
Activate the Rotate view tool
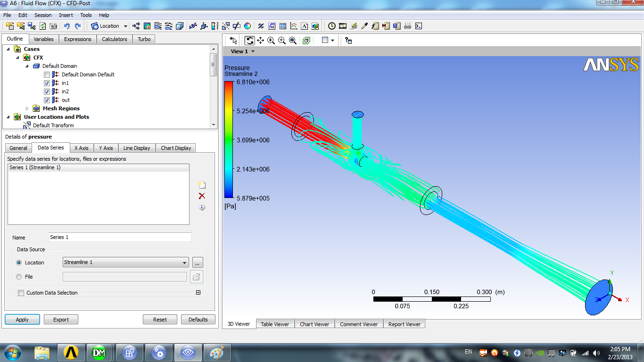[249, 41]
